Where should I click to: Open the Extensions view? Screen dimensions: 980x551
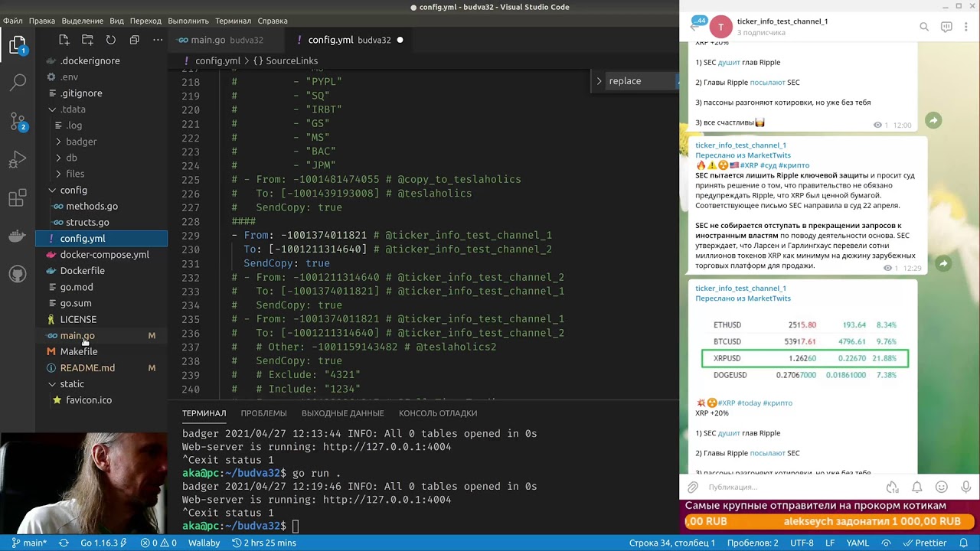[17, 199]
